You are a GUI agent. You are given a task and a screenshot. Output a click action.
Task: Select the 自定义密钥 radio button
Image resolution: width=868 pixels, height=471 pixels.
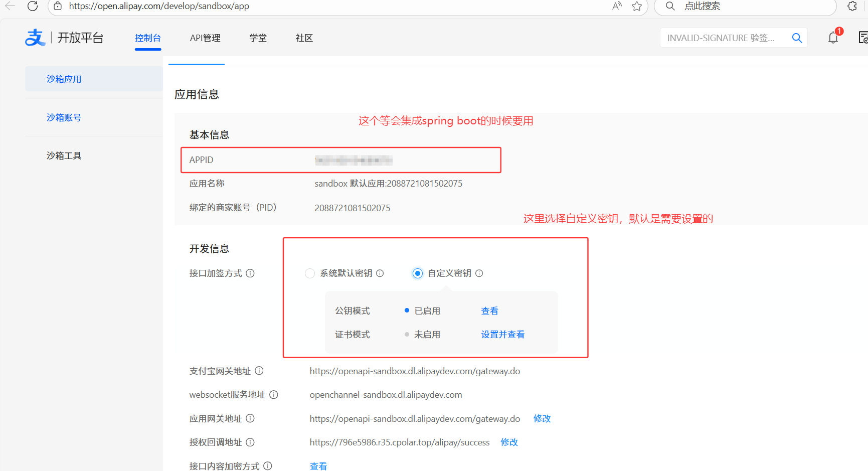417,273
